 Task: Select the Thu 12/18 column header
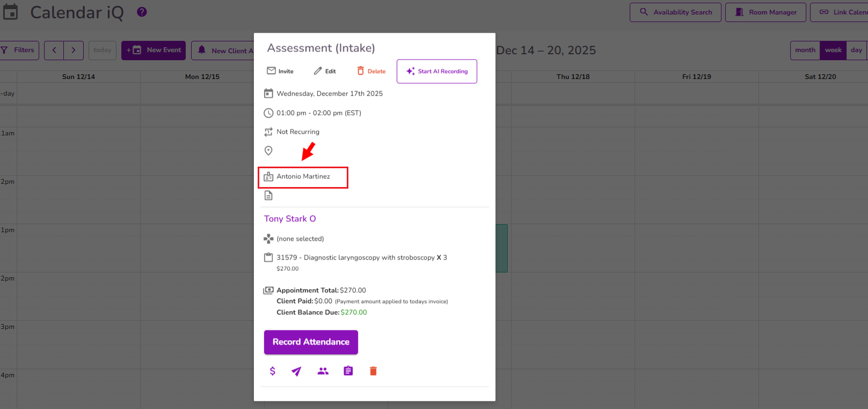coord(573,76)
